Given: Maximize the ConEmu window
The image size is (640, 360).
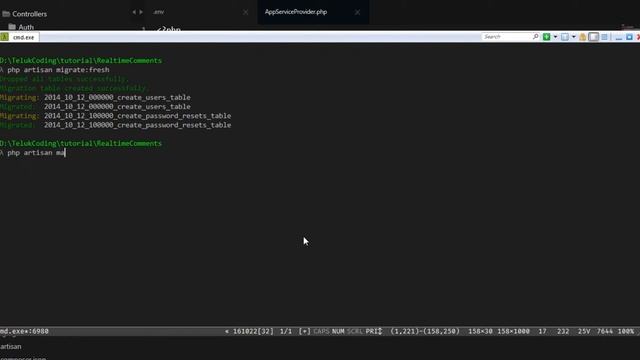Looking at the screenshot, I should [629, 37].
